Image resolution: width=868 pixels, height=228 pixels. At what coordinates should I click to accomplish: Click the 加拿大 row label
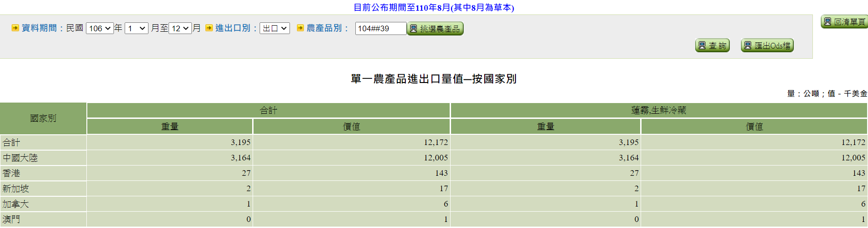16,204
